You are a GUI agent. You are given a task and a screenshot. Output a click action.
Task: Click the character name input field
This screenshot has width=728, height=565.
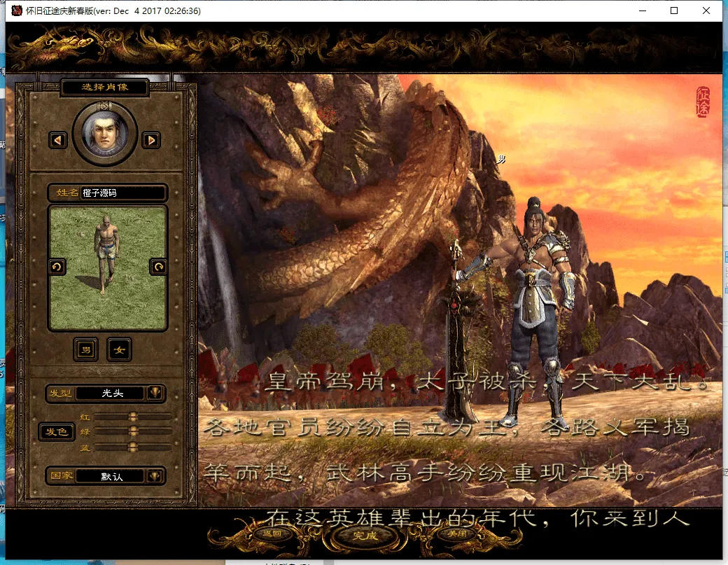(x=123, y=193)
